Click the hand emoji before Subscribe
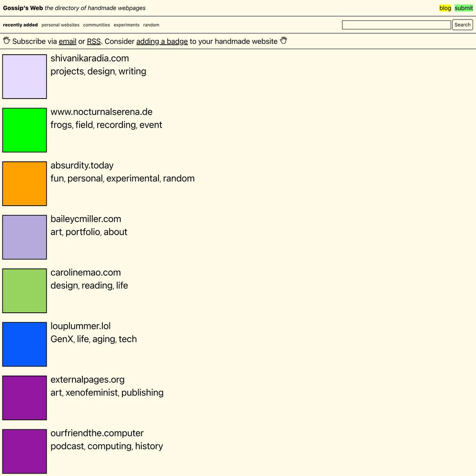The height and width of the screenshot is (476, 476). click(x=7, y=40)
